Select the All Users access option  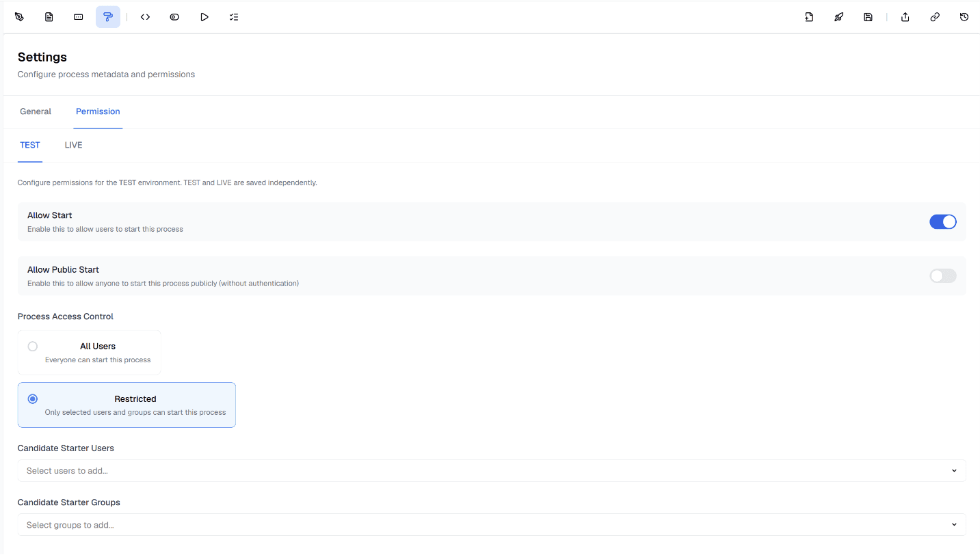click(90, 353)
